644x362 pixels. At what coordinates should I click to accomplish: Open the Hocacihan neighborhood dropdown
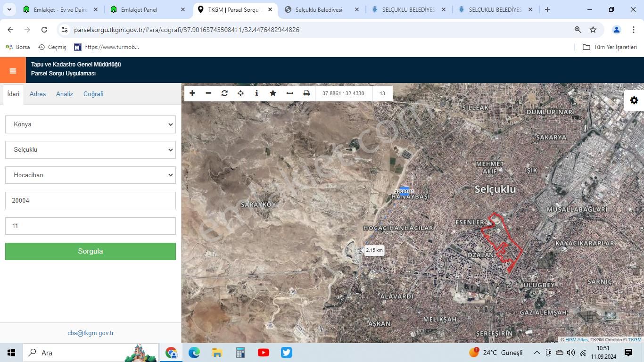91,175
